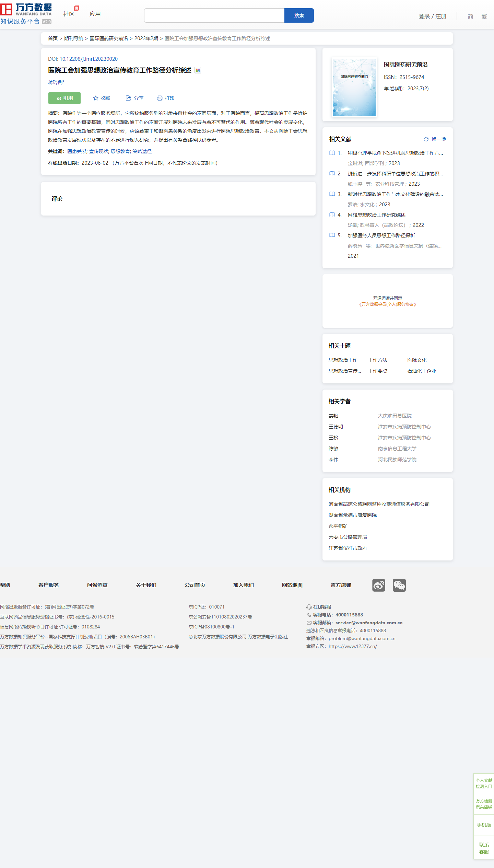Click 首页 in the breadcrumb
Screen dimensions: 494x868
(x=53, y=38)
